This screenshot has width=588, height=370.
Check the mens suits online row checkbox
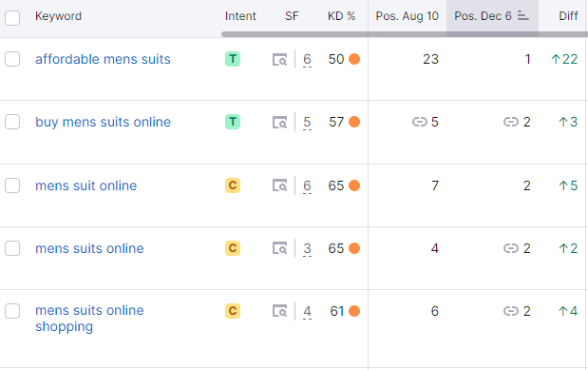12,248
